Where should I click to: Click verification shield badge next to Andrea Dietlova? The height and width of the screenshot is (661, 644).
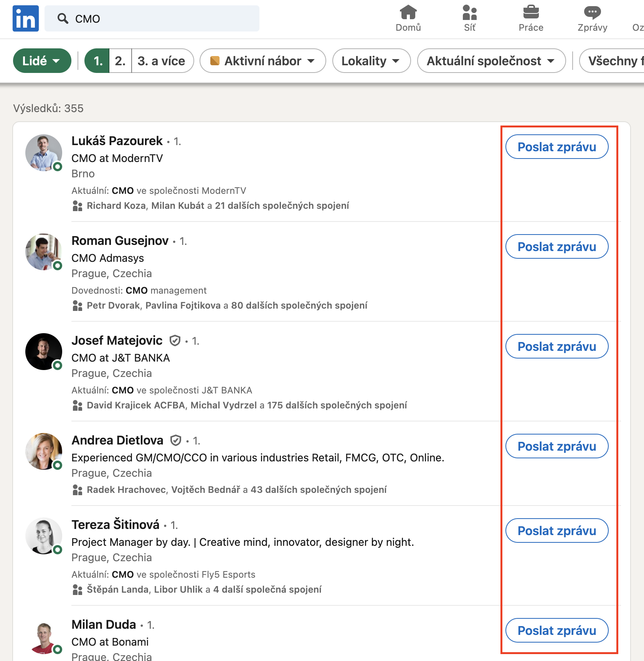pyautogui.click(x=176, y=440)
